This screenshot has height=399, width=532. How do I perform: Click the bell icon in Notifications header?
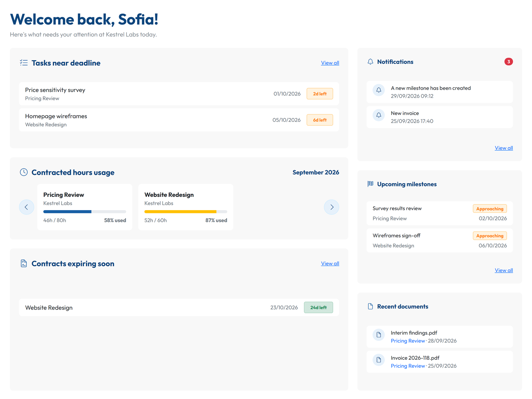(x=370, y=62)
